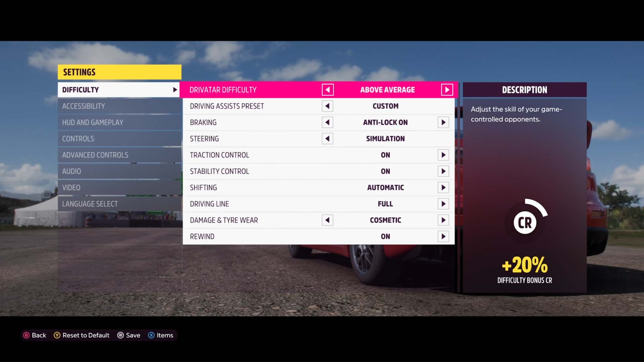
Task: Click the left arrow on Driving Assists Preset
Action: (327, 106)
